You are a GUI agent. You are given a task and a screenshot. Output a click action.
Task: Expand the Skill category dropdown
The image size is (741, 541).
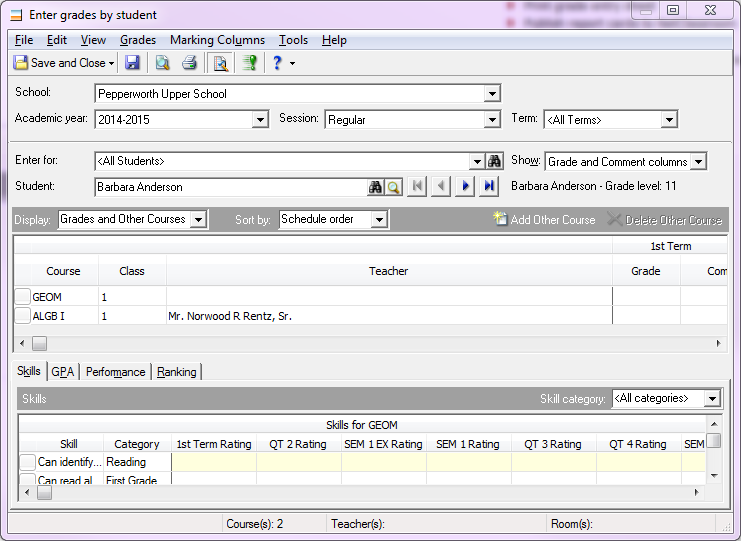(712, 399)
